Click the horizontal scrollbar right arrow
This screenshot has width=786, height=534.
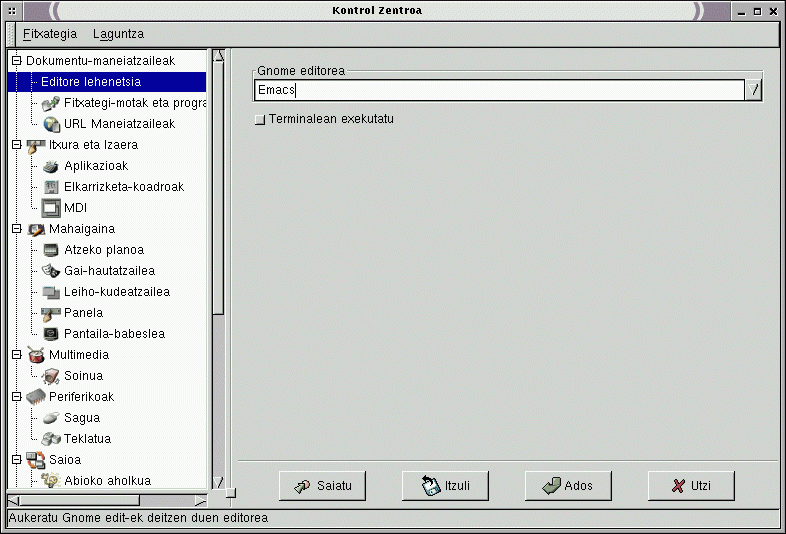[x=201, y=500]
